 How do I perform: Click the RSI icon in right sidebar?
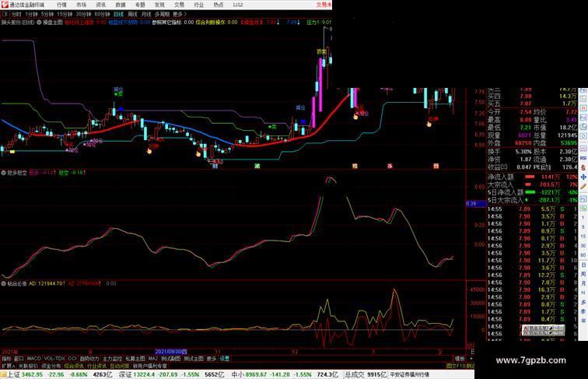[583, 158]
